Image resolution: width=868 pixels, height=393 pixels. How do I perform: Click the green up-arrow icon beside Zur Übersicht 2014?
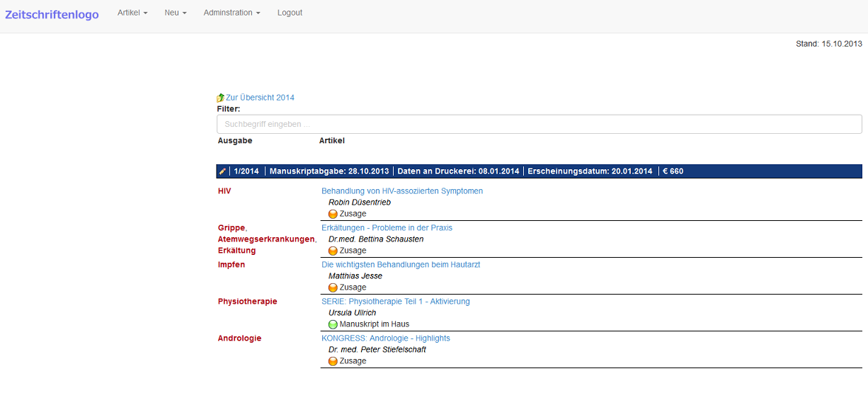point(220,98)
